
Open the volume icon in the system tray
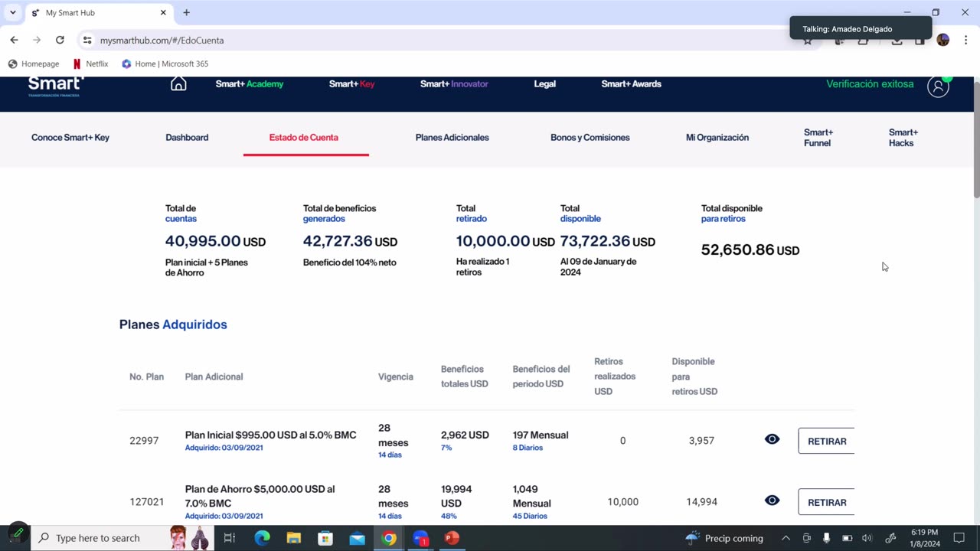pyautogui.click(x=867, y=538)
